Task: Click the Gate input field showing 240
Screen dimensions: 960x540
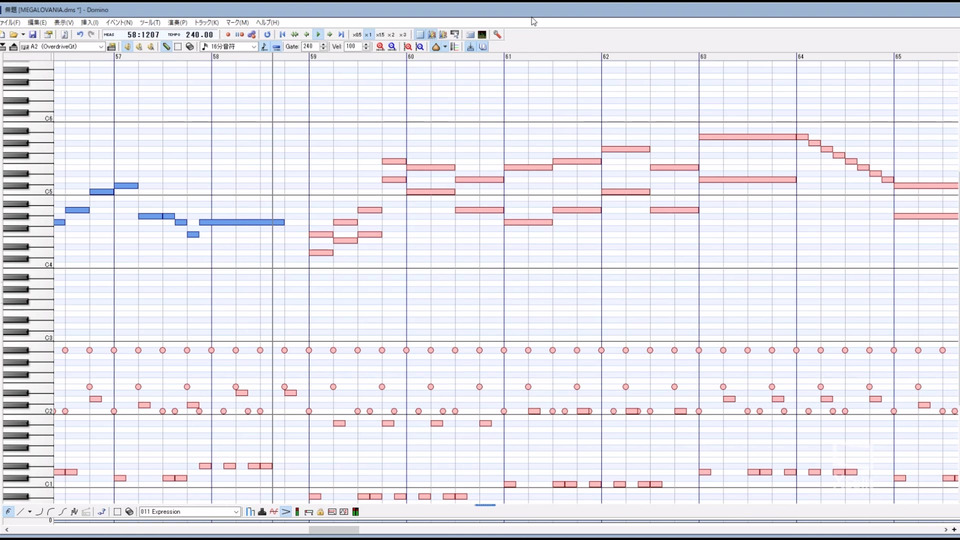Action: (x=310, y=47)
